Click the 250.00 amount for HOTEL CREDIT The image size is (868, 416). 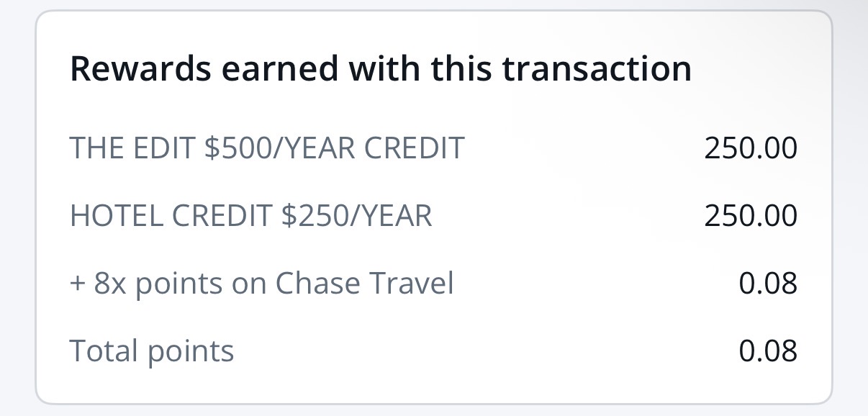[x=751, y=216]
